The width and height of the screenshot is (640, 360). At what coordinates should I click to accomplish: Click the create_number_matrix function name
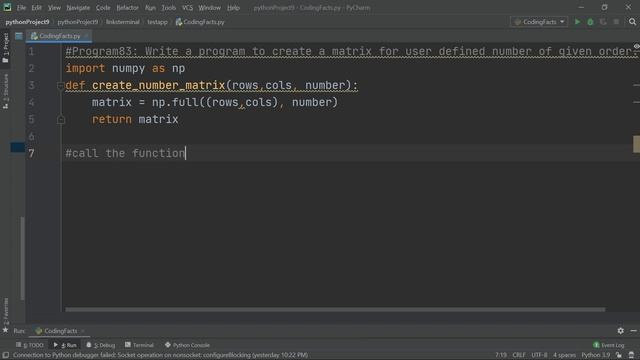click(158, 85)
